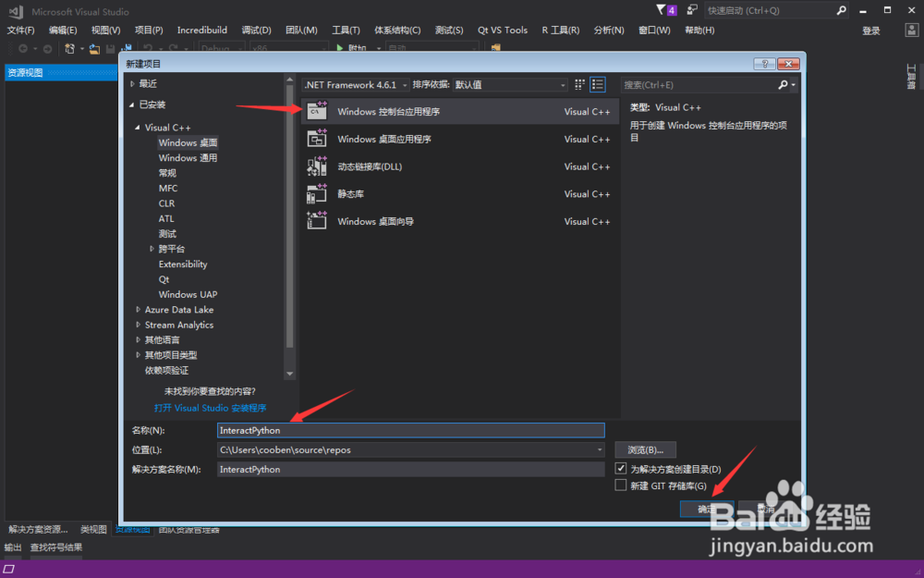The width and height of the screenshot is (924, 578).
Task: Open the 输出 tab
Action: click(x=13, y=547)
